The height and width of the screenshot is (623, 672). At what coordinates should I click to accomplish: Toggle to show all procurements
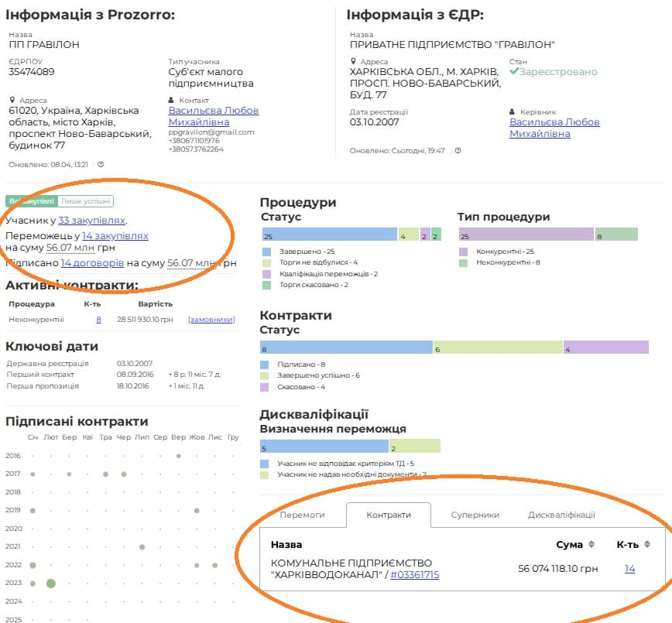31,201
